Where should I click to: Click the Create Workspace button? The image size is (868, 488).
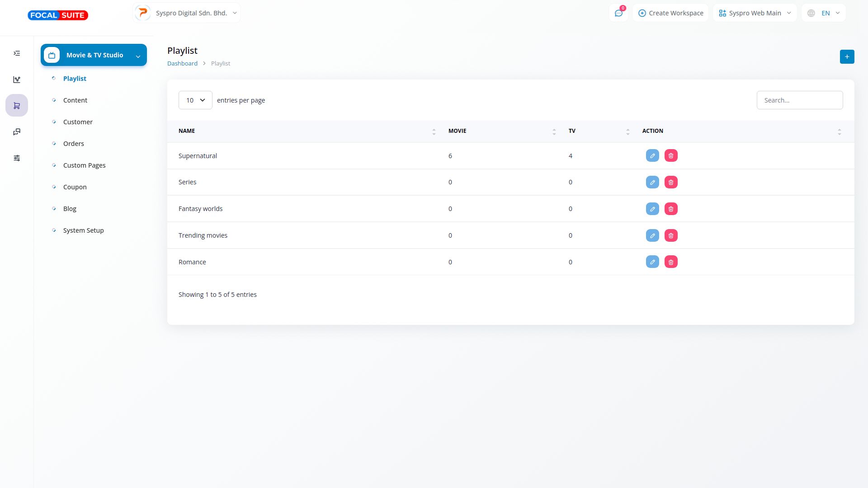pos(670,13)
